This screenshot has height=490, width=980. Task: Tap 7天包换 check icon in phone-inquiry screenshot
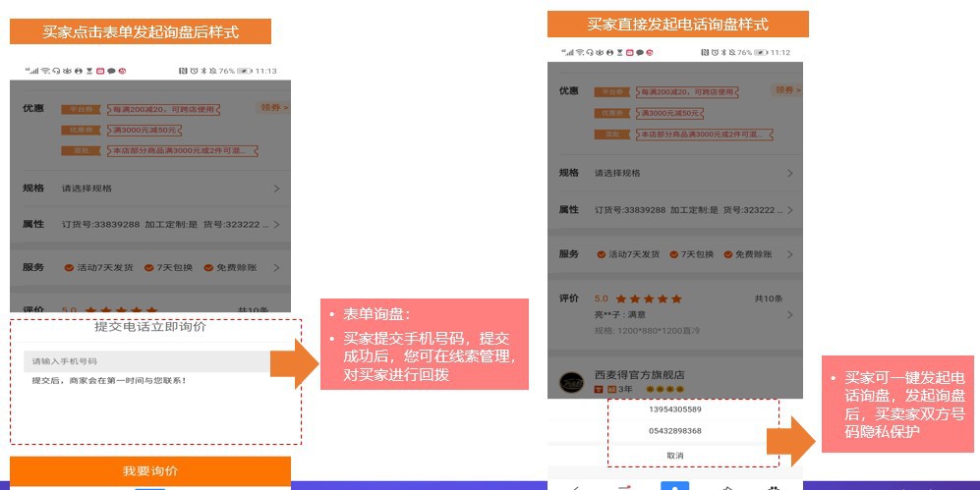tap(673, 254)
